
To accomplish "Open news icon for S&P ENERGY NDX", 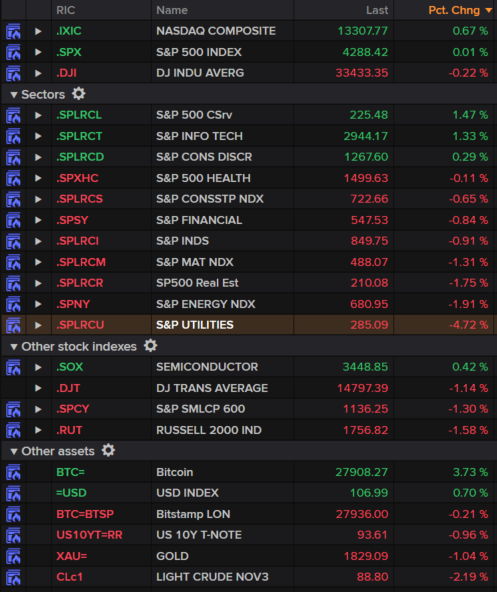I will (13, 304).
